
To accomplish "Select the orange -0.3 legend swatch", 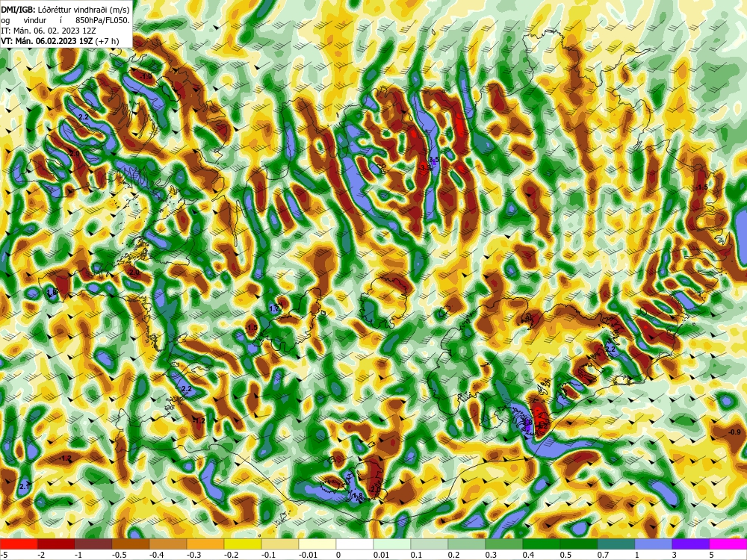I will pos(205,544).
